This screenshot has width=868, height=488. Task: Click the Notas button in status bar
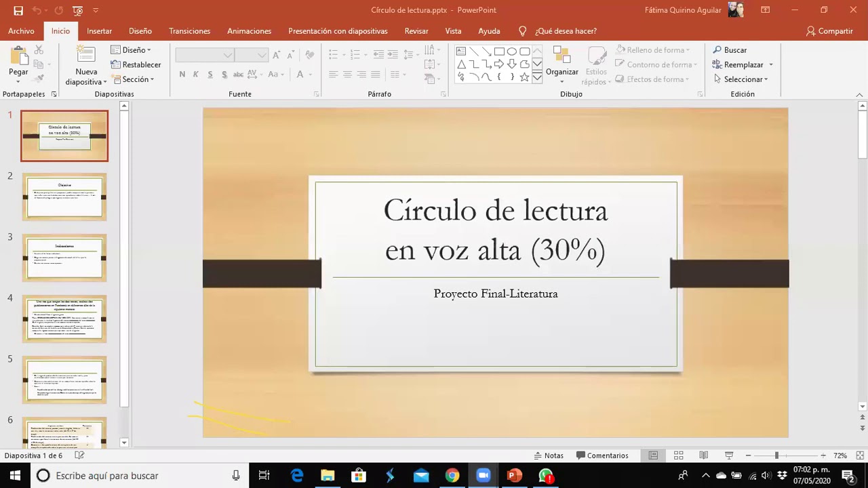tap(549, 455)
